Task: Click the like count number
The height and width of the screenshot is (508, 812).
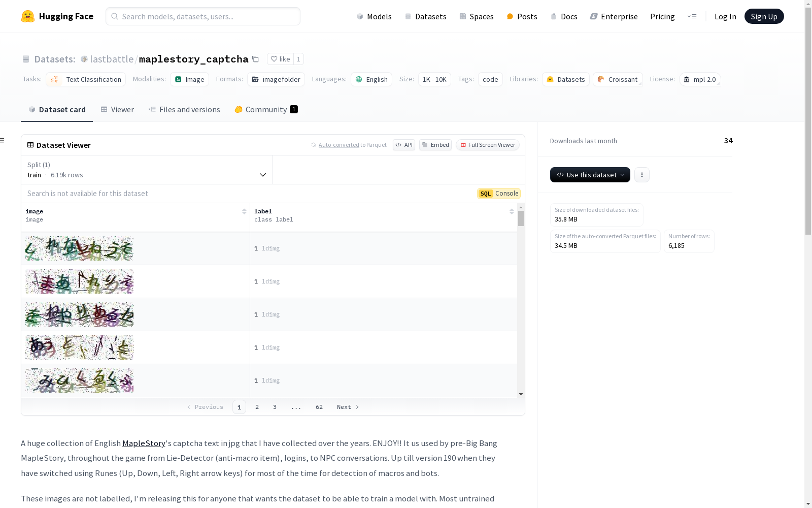Action: pyautogui.click(x=298, y=59)
